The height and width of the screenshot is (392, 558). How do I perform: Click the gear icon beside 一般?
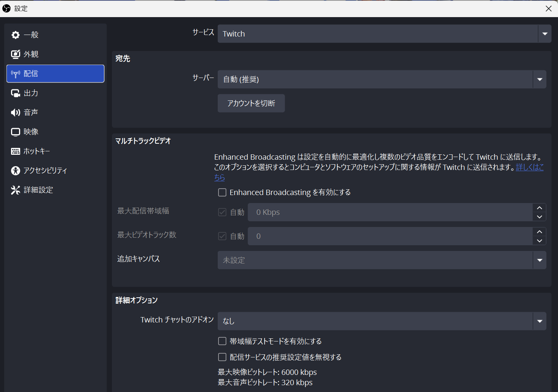[x=16, y=35]
